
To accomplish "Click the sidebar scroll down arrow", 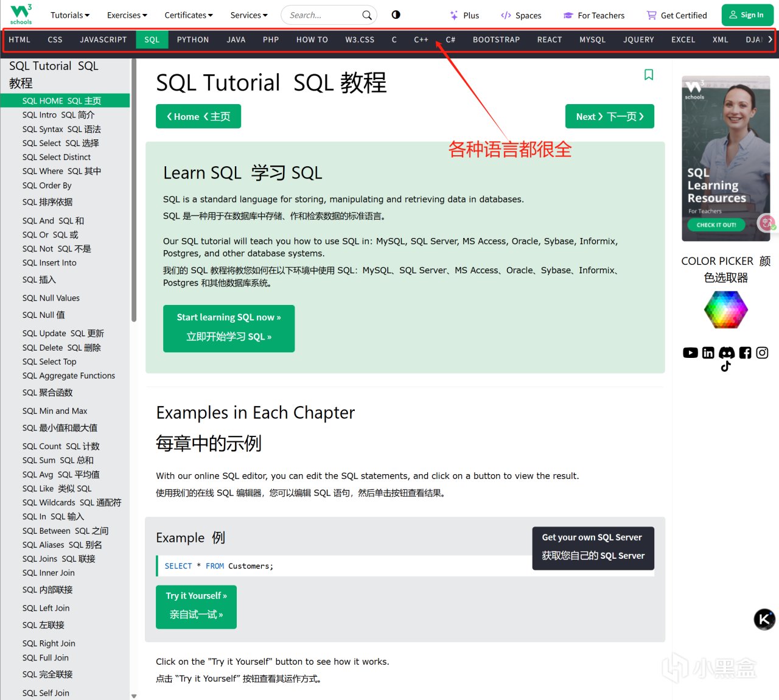I will click(134, 696).
